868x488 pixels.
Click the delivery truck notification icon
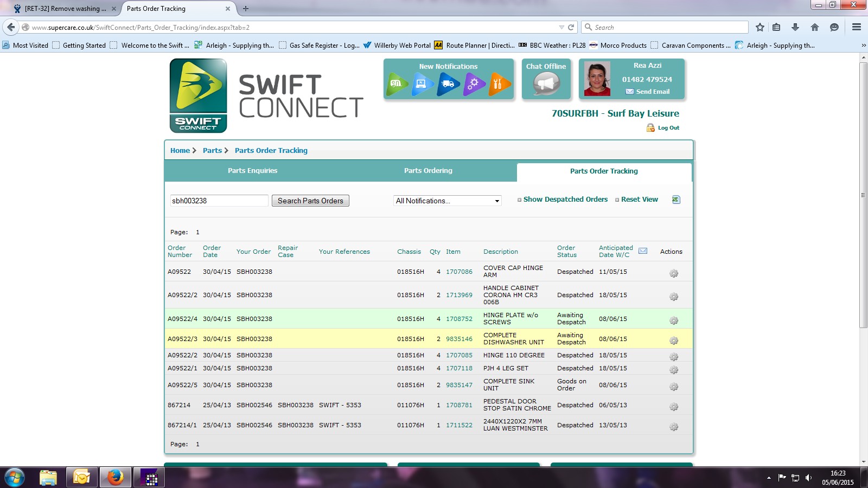tap(448, 84)
